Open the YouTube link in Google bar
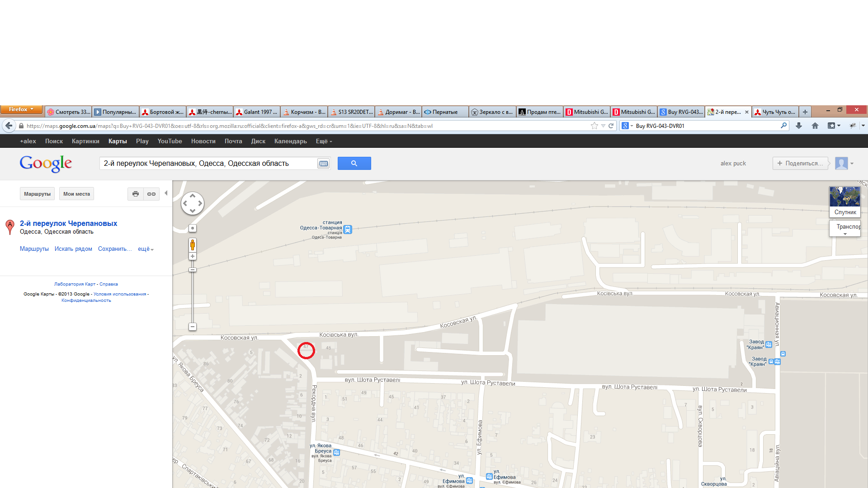The width and height of the screenshot is (868, 488). 170,141
